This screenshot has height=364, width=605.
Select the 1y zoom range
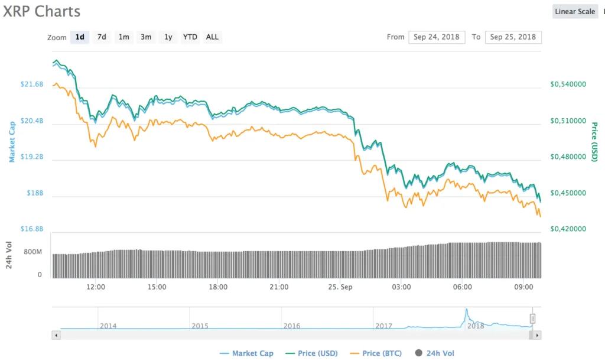tap(168, 37)
